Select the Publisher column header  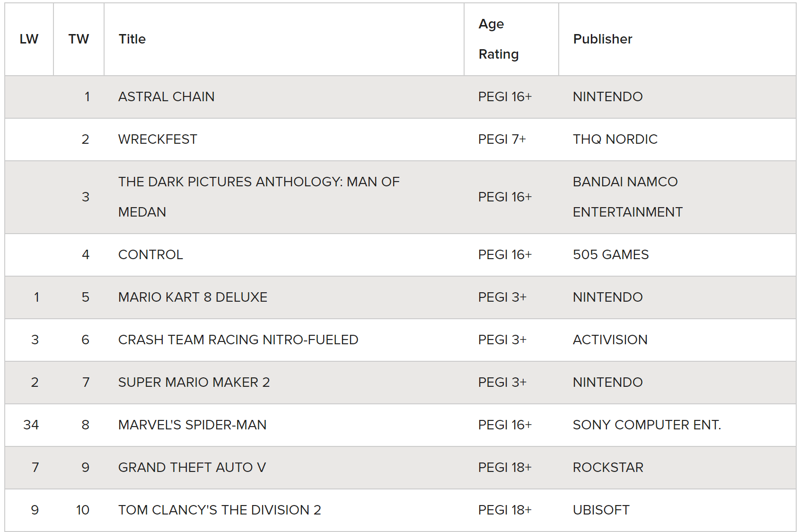(603, 39)
